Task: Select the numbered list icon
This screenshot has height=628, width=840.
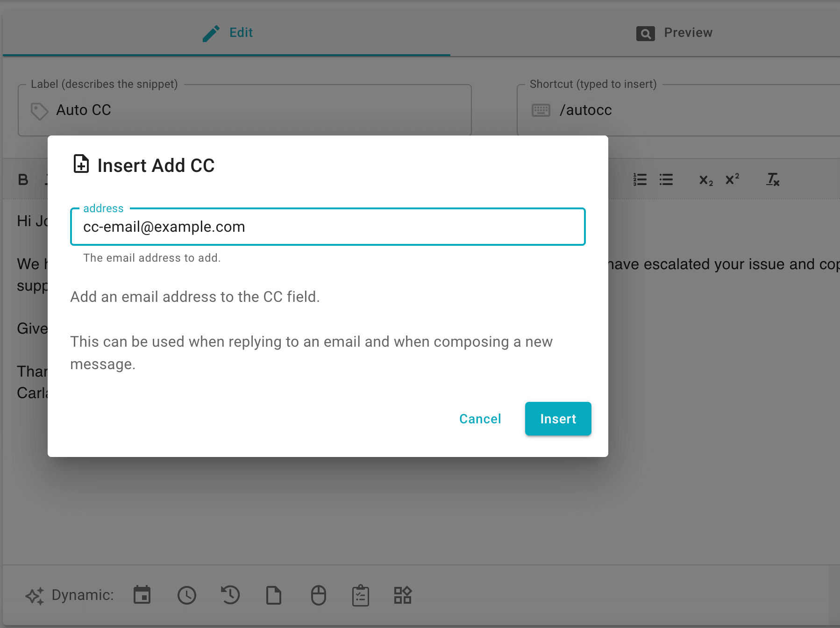Action: pos(639,179)
